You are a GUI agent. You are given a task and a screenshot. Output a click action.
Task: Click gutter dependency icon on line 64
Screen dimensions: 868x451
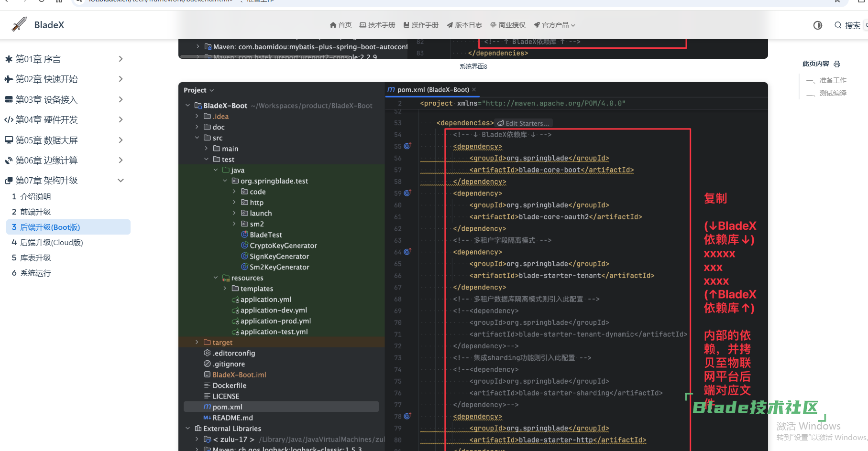tap(407, 251)
